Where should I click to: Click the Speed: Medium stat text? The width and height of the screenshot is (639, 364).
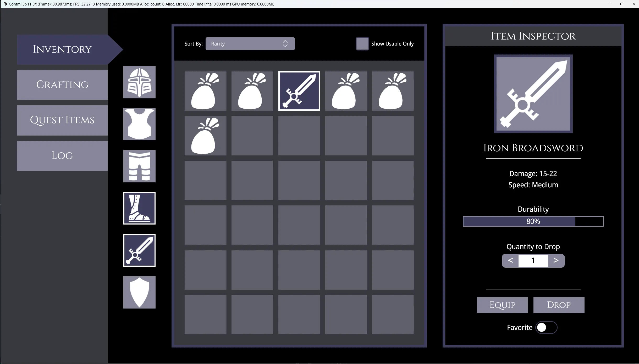[533, 185]
